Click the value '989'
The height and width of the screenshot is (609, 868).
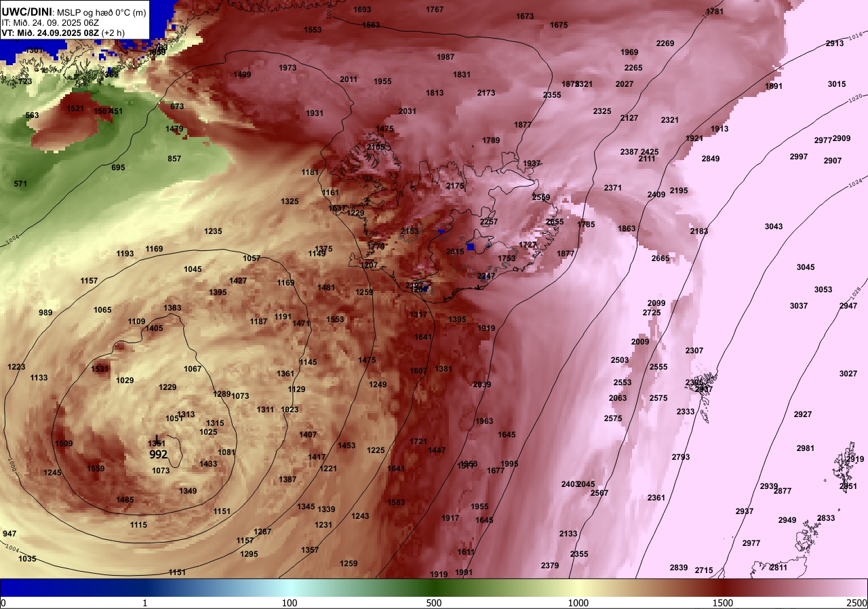tap(45, 313)
